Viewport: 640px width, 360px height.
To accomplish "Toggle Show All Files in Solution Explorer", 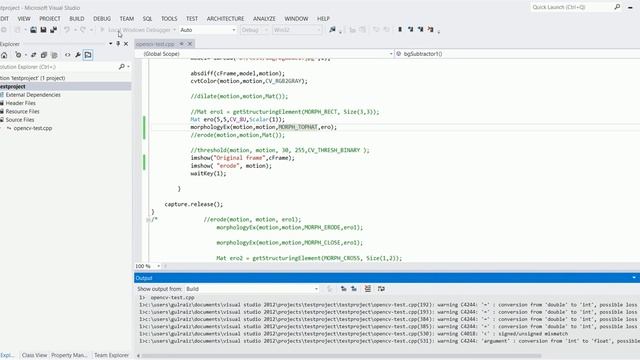I will pyautogui.click(x=54, y=55).
